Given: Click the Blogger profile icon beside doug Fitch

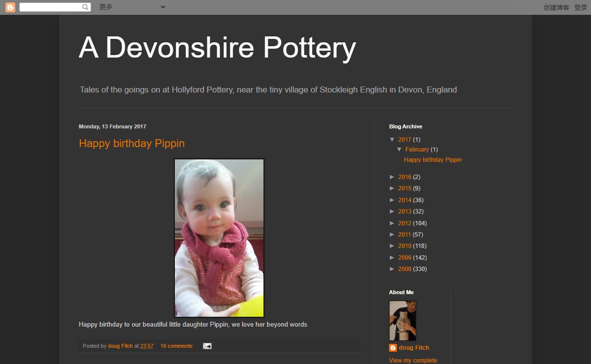Looking at the screenshot, I should pyautogui.click(x=393, y=348).
